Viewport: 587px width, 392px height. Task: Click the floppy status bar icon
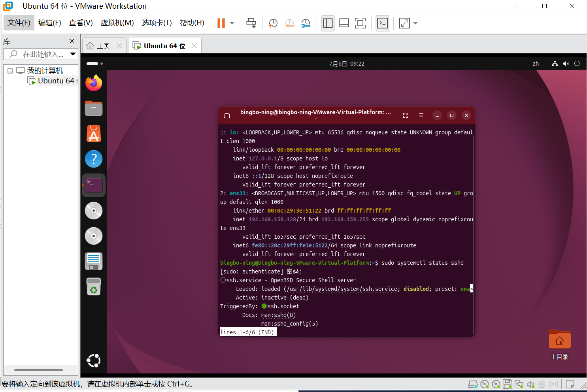click(x=508, y=384)
